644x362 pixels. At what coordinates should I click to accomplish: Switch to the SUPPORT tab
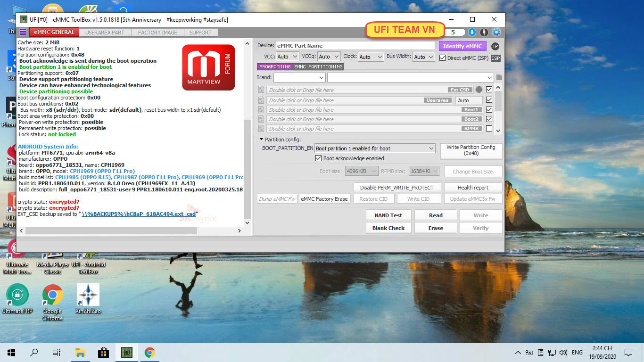click(200, 33)
